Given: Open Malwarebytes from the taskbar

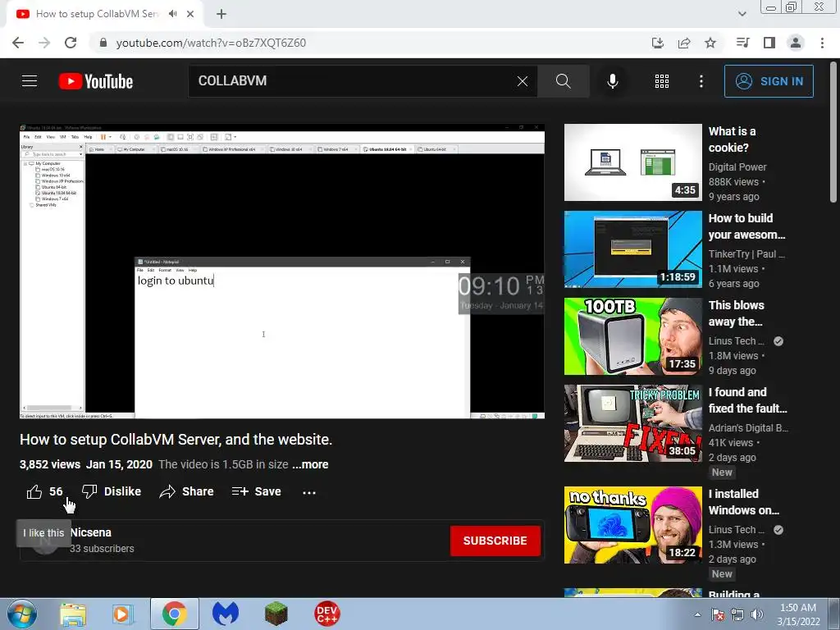Looking at the screenshot, I should [226, 614].
